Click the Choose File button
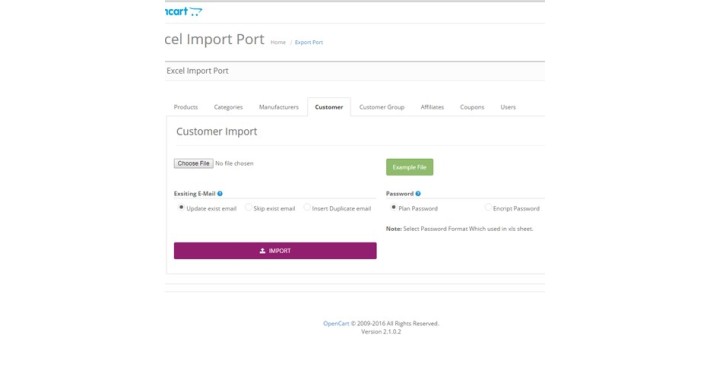This screenshot has width=710, height=380. click(x=193, y=164)
